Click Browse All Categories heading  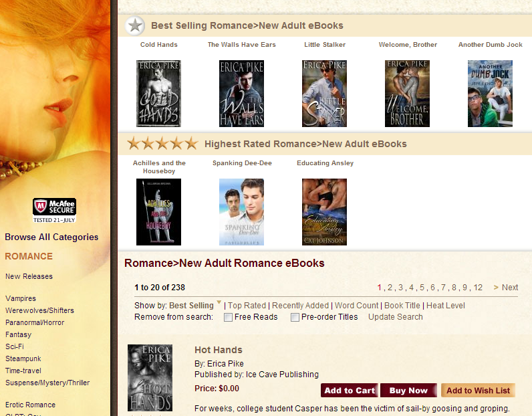click(51, 237)
